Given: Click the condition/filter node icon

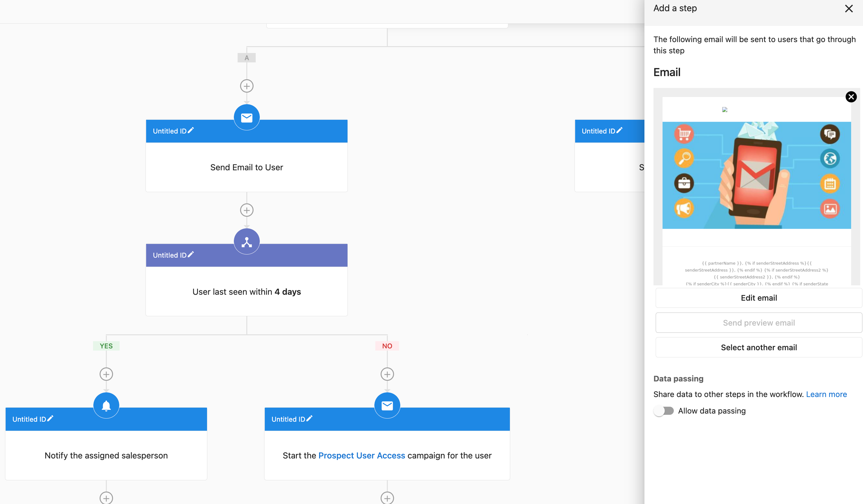Looking at the screenshot, I should click(247, 241).
